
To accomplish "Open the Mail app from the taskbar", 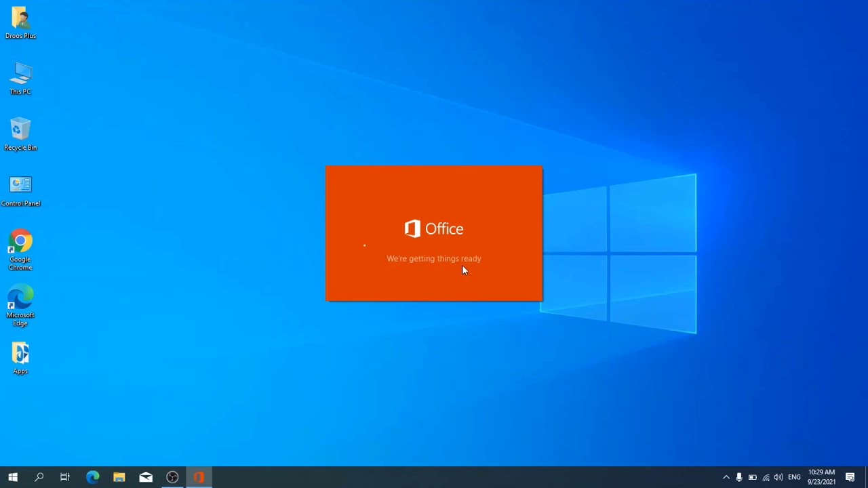I will pos(146,477).
